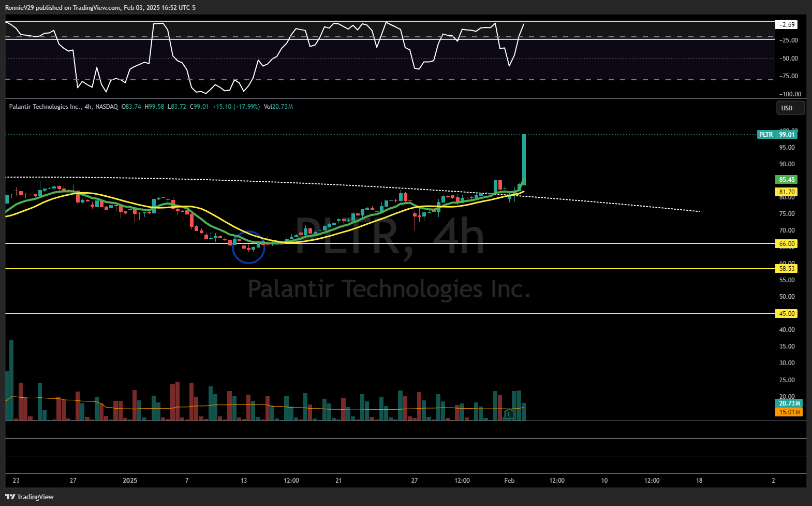The width and height of the screenshot is (812, 506).
Task: Click the open value O83.74
Action: 131,107
